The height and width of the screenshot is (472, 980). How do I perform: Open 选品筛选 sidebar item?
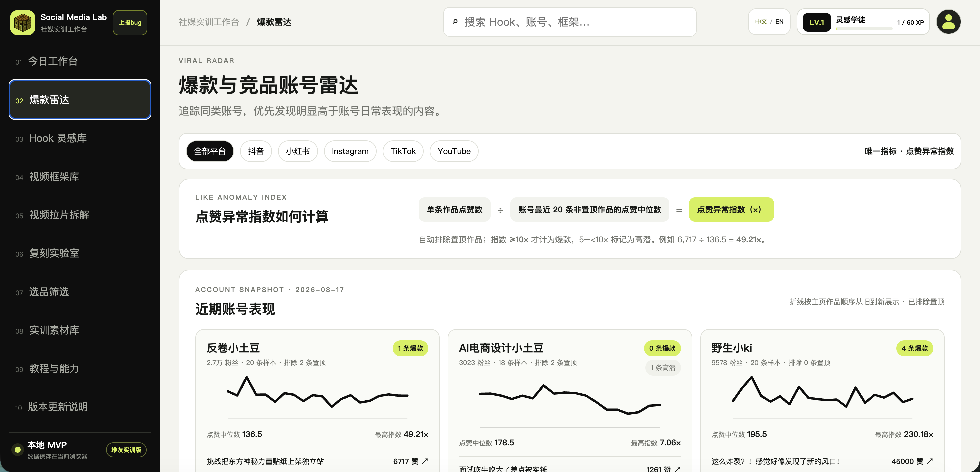coord(80,292)
